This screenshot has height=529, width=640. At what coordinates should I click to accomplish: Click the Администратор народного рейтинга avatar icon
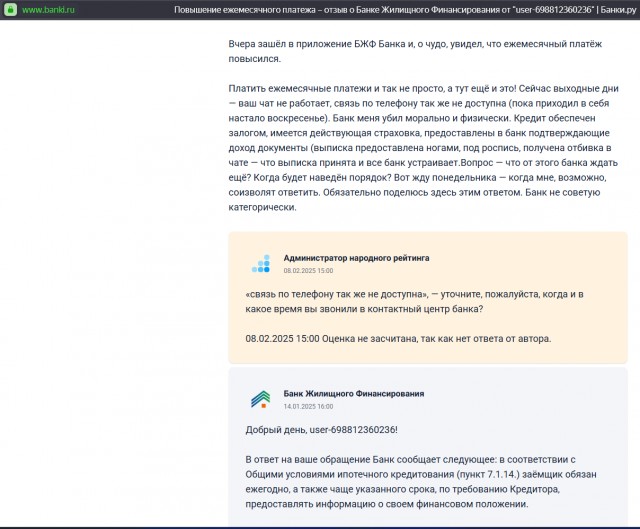[x=261, y=263]
